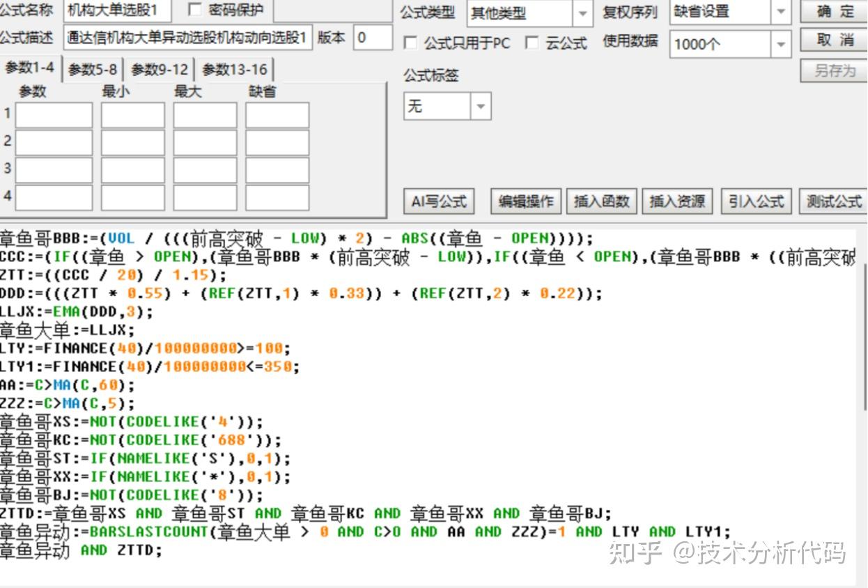The image size is (868, 588).
Task: Click code line 章鱼哥XX:=IF(NAMELIKE('*'),0,1)
Action: tap(146, 477)
